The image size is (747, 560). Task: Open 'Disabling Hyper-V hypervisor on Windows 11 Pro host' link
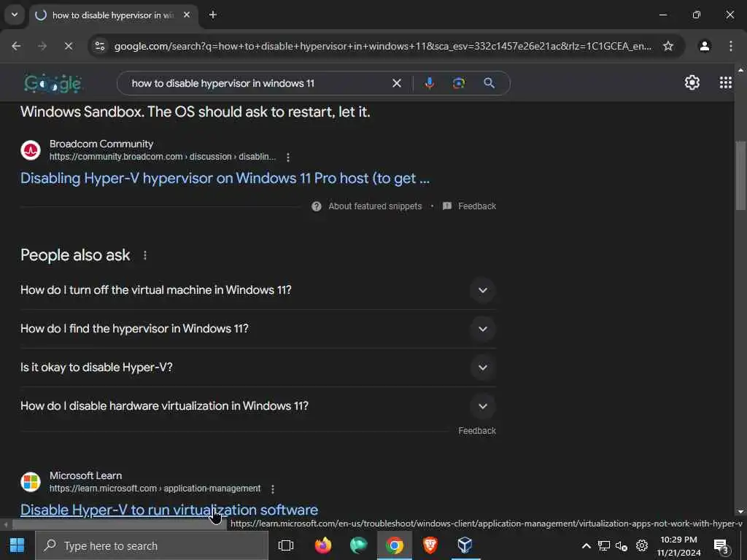[225, 178]
